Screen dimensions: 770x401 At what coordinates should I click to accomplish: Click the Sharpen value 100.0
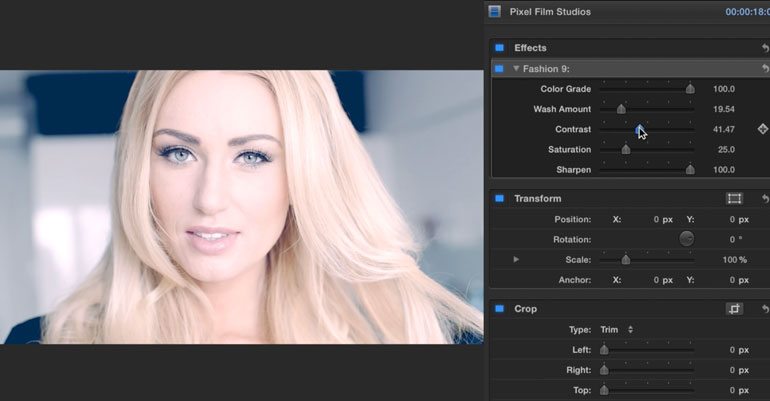pyautogui.click(x=724, y=169)
